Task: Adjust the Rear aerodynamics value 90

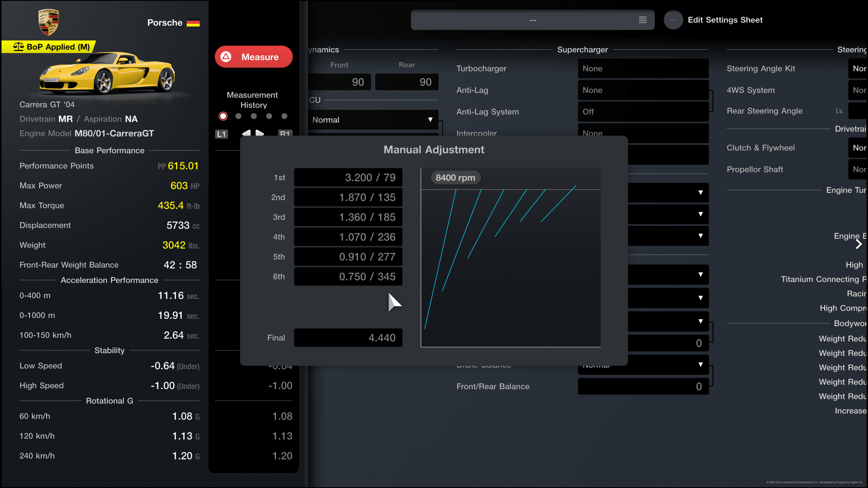Action: coord(407,82)
